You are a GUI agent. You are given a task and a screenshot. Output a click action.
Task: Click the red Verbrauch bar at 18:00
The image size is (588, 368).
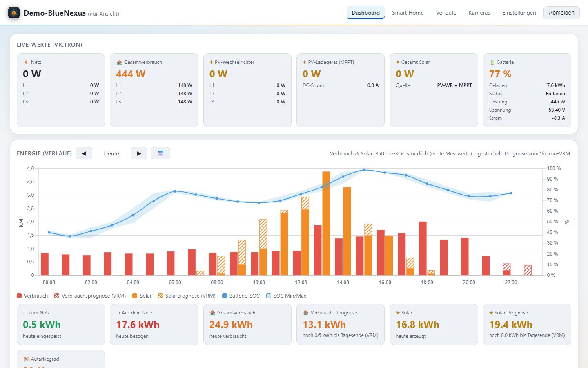423,248
